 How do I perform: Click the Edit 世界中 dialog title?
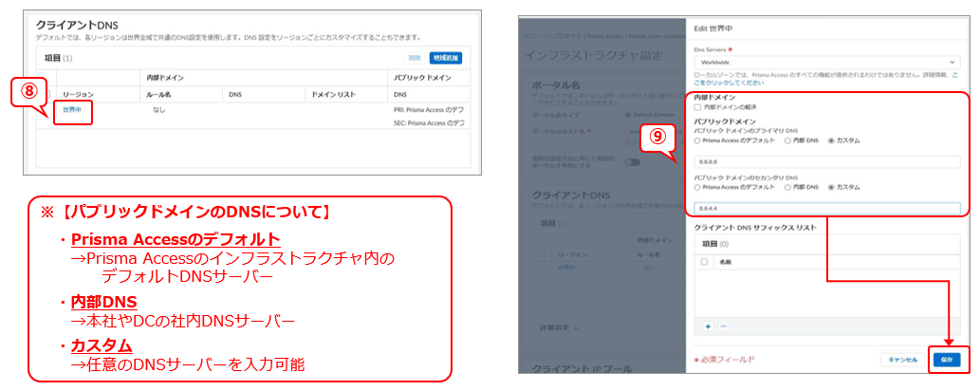point(713,29)
